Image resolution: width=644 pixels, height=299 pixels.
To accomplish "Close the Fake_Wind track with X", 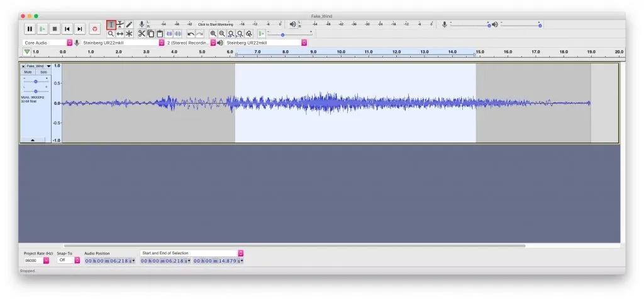I will (x=23, y=66).
